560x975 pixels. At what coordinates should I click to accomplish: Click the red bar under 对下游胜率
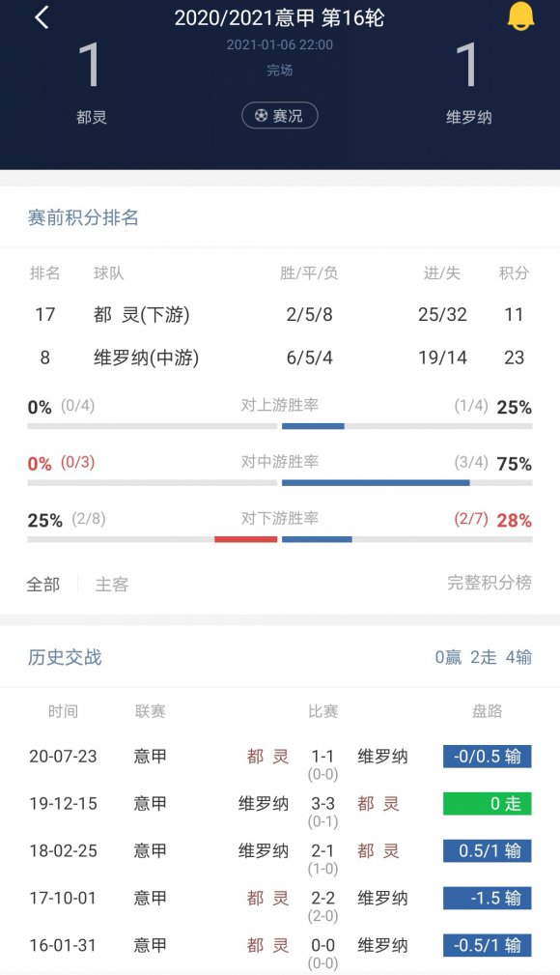tap(246, 540)
